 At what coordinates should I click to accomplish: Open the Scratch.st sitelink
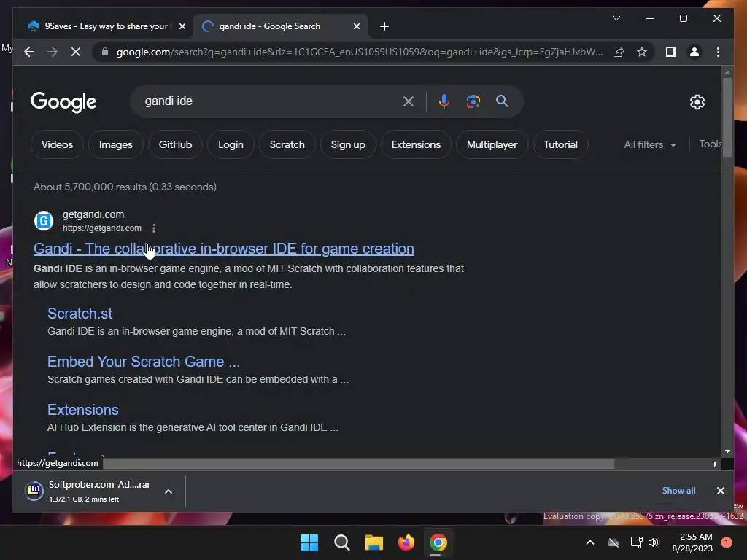[80, 314]
